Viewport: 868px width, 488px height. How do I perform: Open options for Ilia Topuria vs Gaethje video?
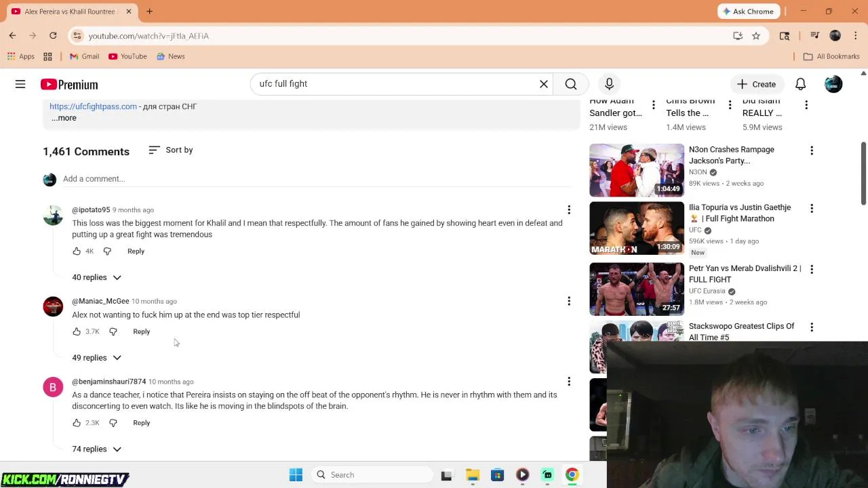click(x=812, y=208)
